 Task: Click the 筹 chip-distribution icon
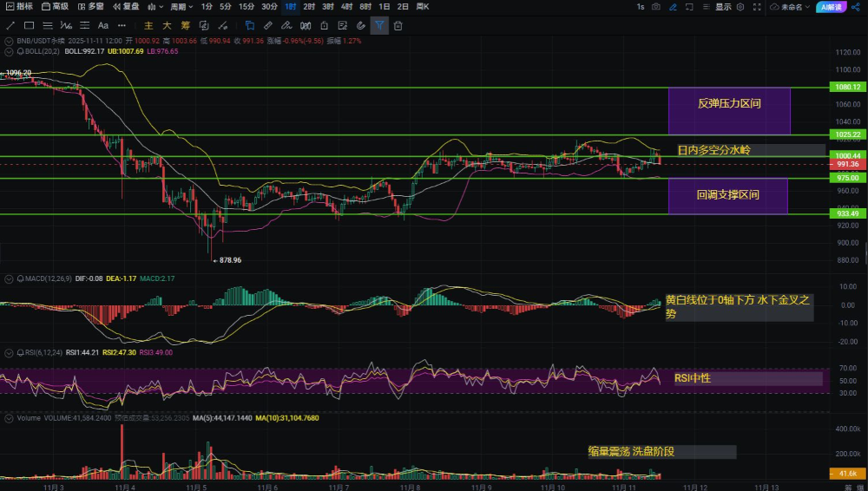pos(186,25)
